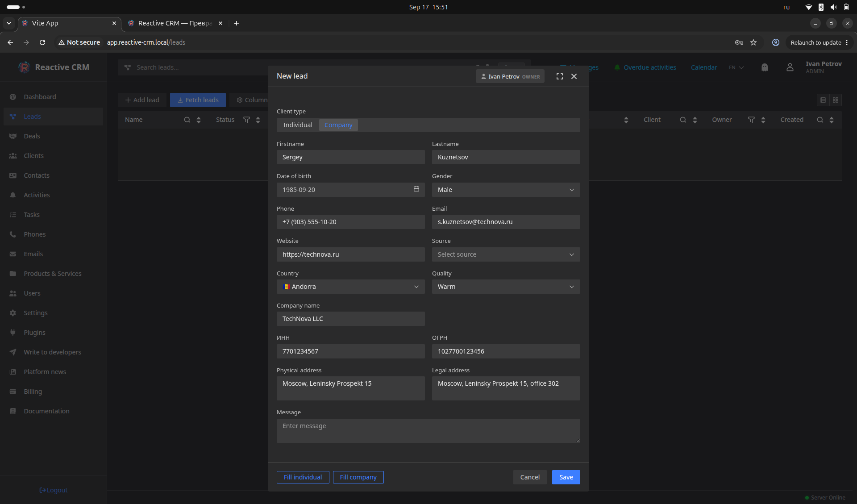This screenshot has height=504, width=857.
Task: Click the Settings gear icon
Action: point(13,313)
